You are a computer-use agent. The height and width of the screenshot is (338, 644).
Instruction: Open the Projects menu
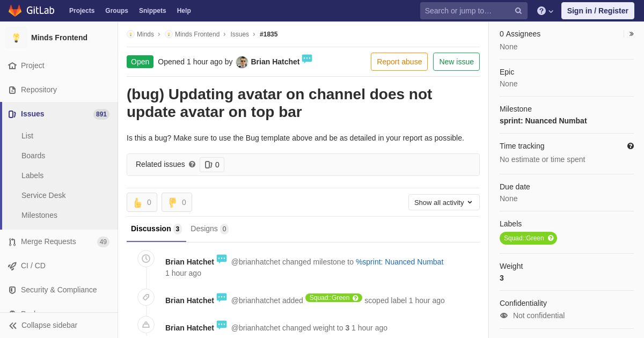pyautogui.click(x=82, y=11)
